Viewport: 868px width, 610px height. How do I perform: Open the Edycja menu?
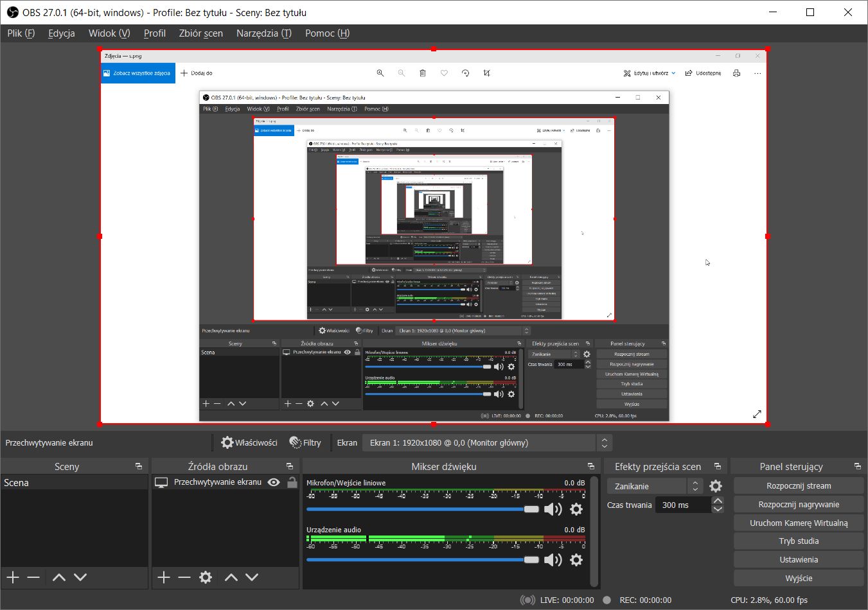pyautogui.click(x=61, y=33)
